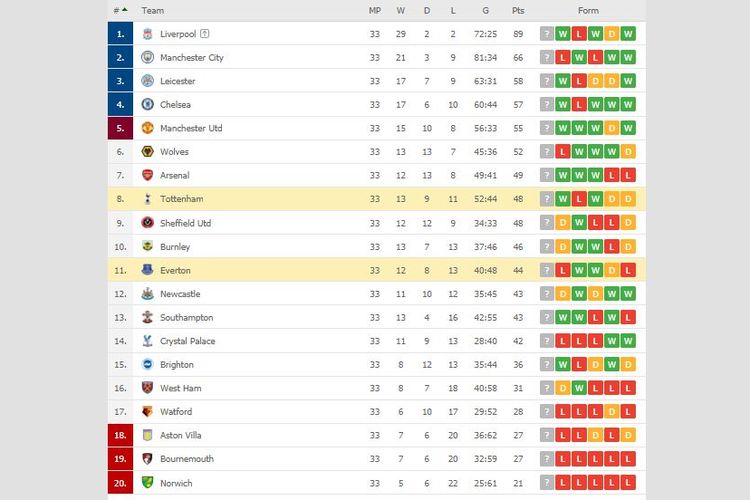Sort the table by Pts column header

[517, 10]
